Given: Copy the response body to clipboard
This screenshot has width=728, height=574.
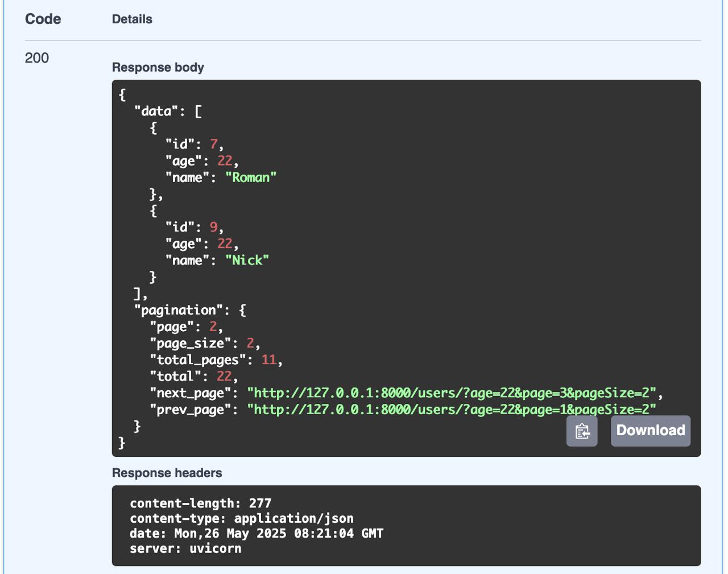Looking at the screenshot, I should pyautogui.click(x=581, y=431).
